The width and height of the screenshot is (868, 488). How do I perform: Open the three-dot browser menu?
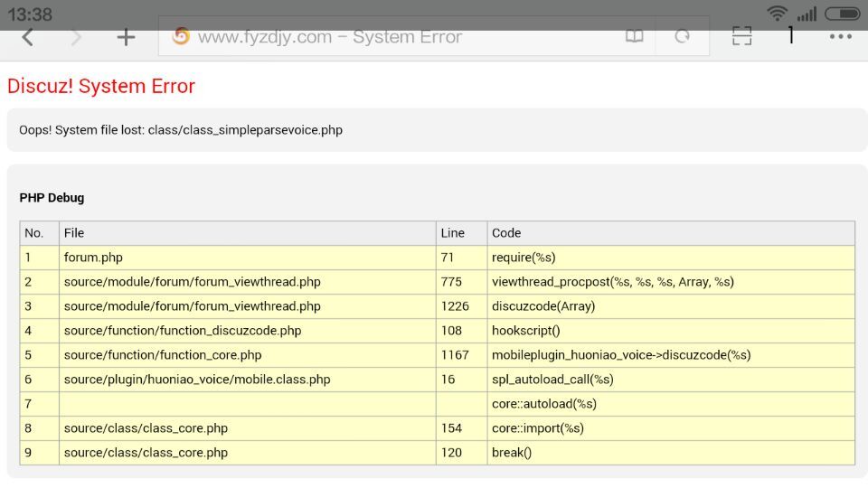click(840, 36)
